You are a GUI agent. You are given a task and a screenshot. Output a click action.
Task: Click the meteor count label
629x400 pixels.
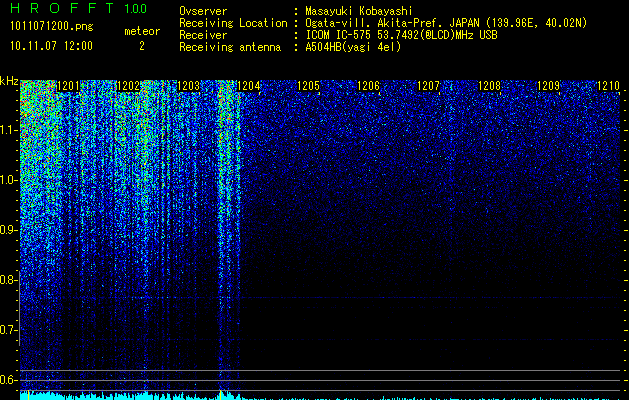pos(142,31)
